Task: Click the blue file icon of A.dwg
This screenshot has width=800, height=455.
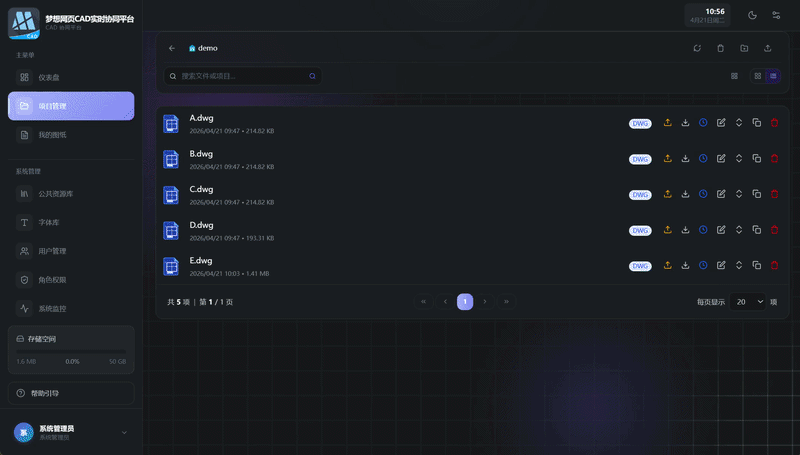Action: coord(171,124)
